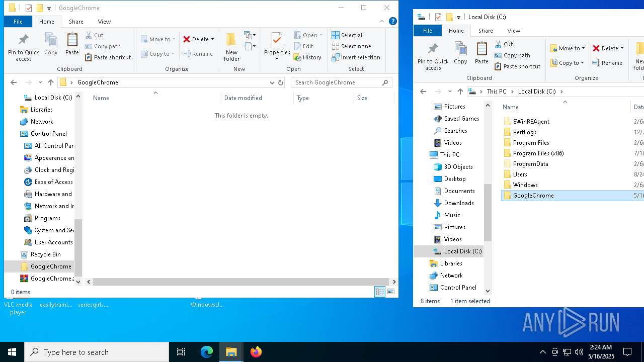Select $WinREAgent folder in Local Disk
Image resolution: width=644 pixels, height=362 pixels.
click(531, 122)
